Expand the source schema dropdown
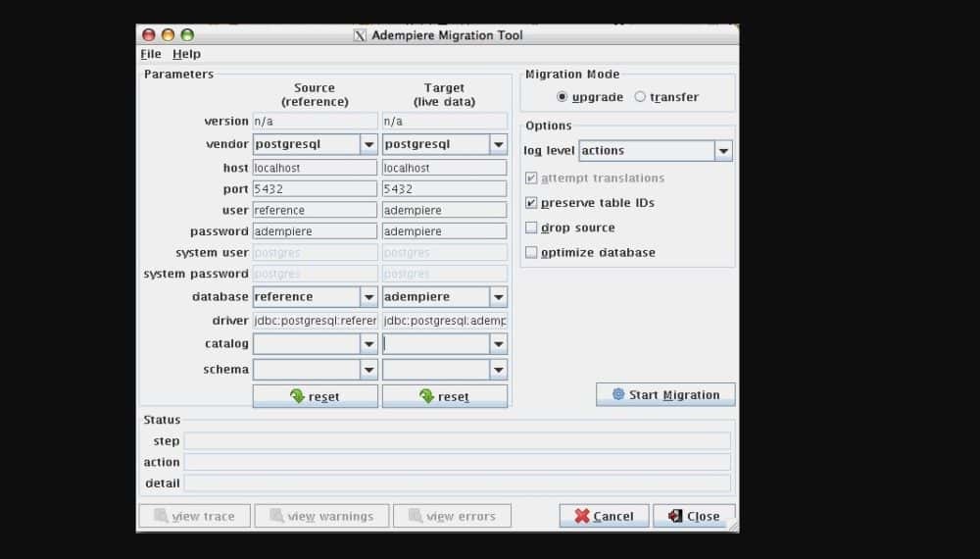This screenshot has height=559, width=980. (368, 370)
